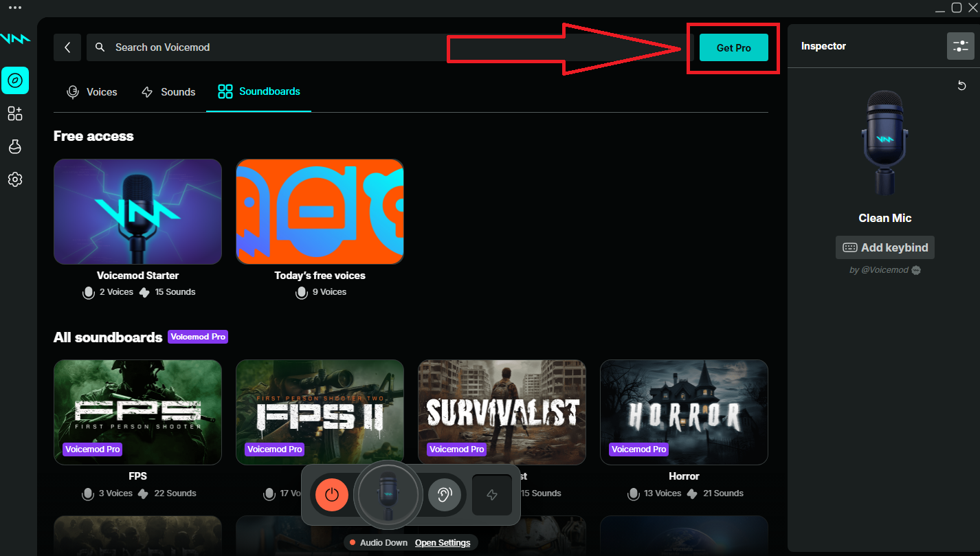Image resolution: width=980 pixels, height=556 pixels.
Task: Click the Add keybind button
Action: (x=885, y=247)
